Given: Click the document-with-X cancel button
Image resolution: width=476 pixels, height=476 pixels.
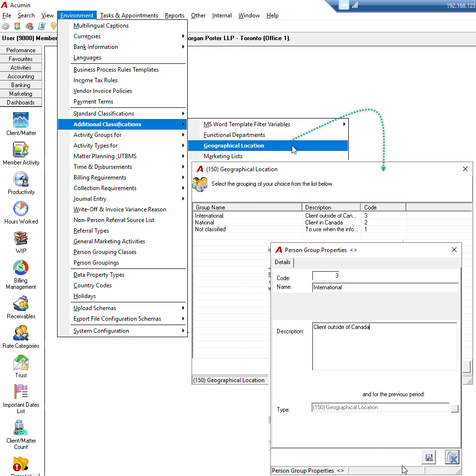Looking at the screenshot, I should 452,457.
